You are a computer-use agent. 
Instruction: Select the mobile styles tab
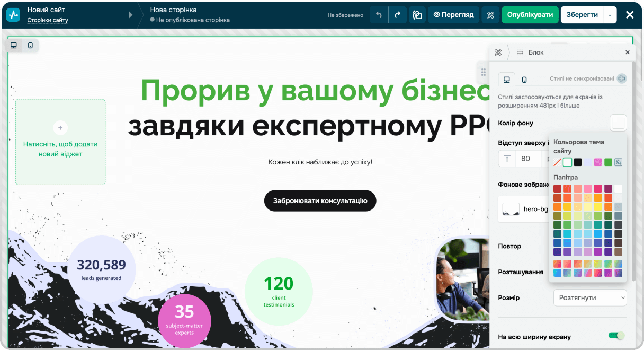pos(524,80)
